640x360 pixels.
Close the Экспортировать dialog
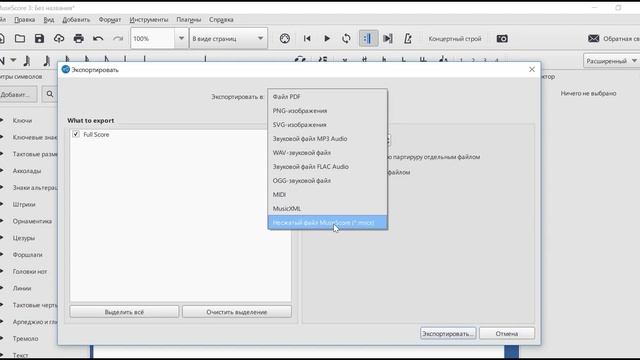pos(532,69)
